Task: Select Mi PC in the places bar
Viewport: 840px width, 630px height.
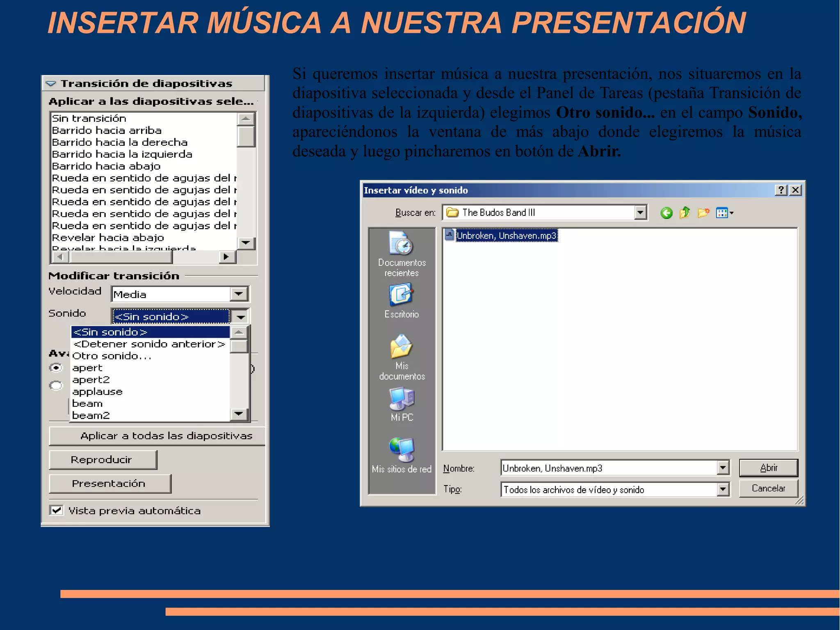Action: pos(402,405)
